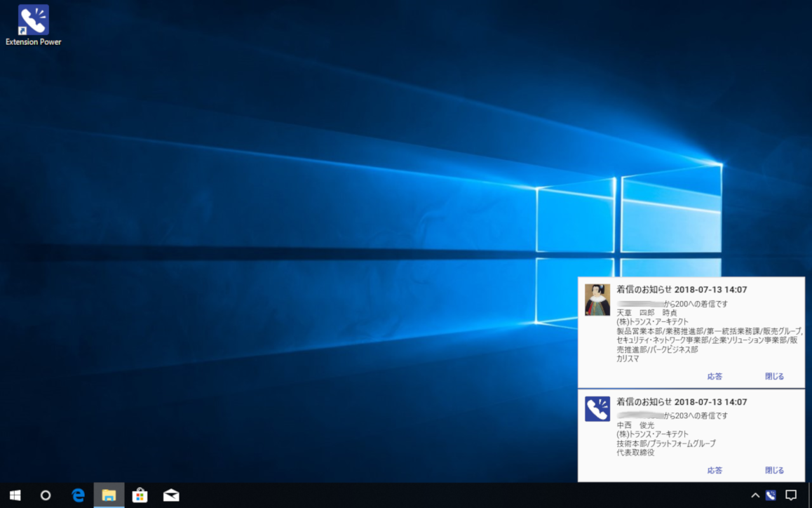Click 閉じる on the call to 200
812x508 pixels.
pyautogui.click(x=774, y=377)
